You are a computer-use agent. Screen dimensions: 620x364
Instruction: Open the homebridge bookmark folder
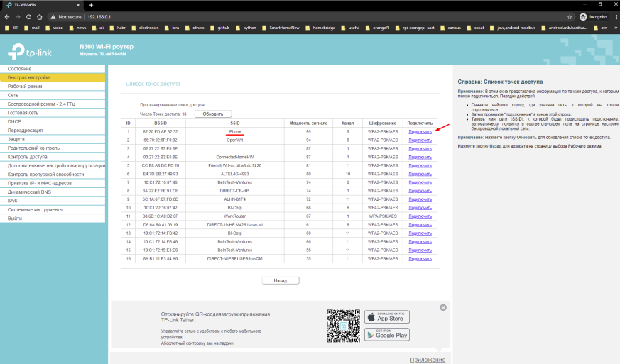[320, 28]
